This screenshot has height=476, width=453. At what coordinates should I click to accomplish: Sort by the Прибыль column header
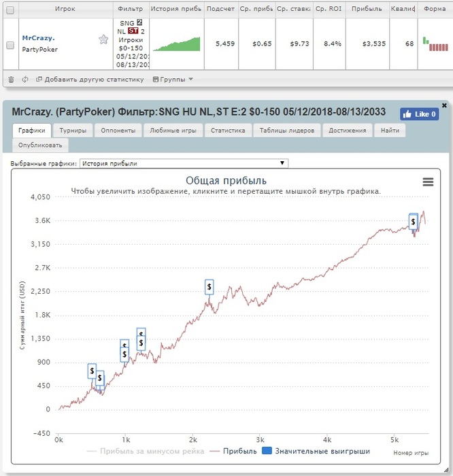click(367, 9)
